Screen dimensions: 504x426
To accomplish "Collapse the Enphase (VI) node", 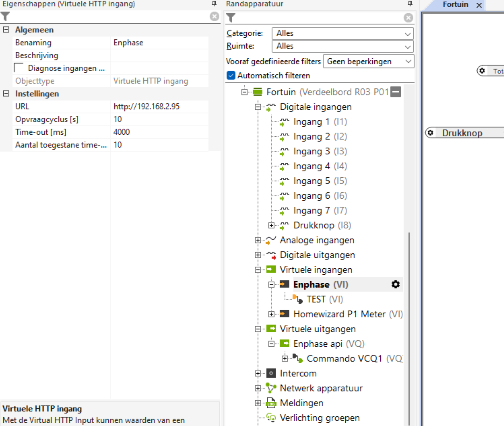I will click(x=271, y=284).
